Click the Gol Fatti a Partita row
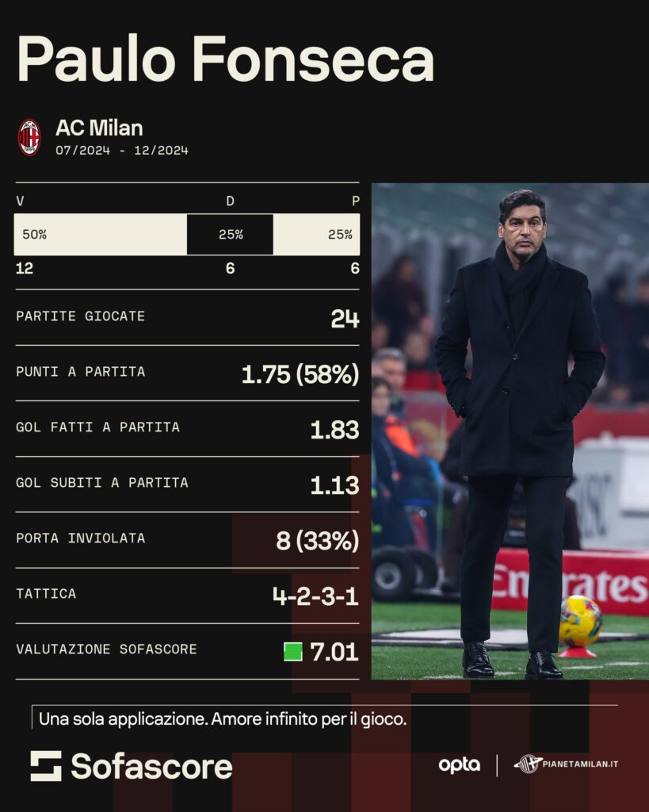Image resolution: width=649 pixels, height=812 pixels. [187, 428]
